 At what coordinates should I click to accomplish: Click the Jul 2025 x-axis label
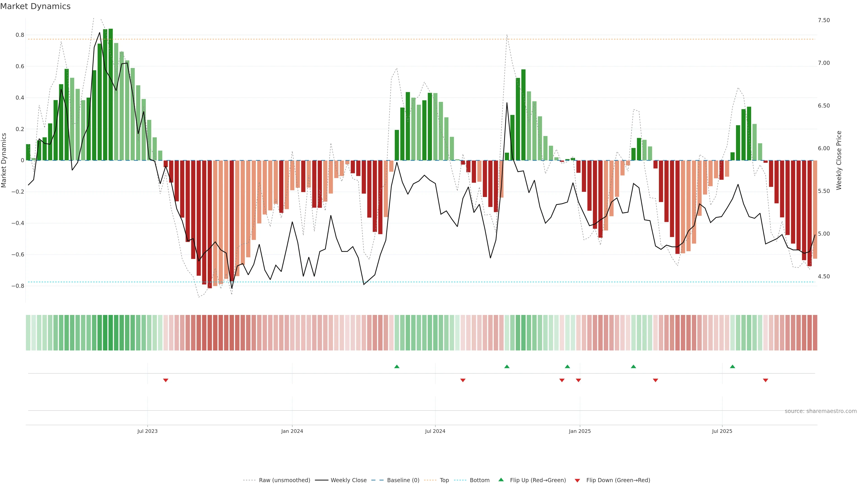(x=722, y=431)
